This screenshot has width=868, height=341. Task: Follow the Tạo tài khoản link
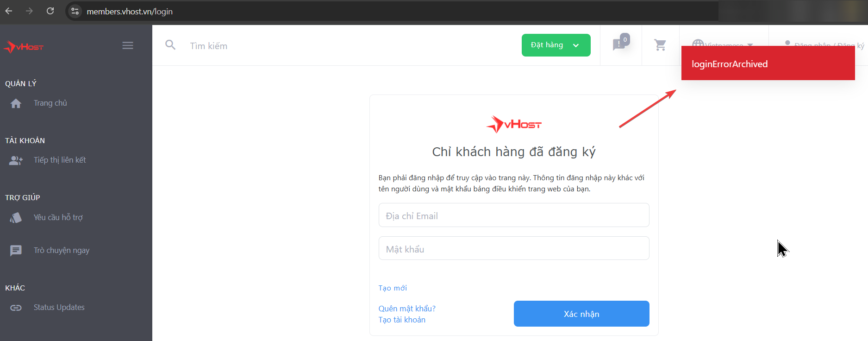pyautogui.click(x=401, y=320)
